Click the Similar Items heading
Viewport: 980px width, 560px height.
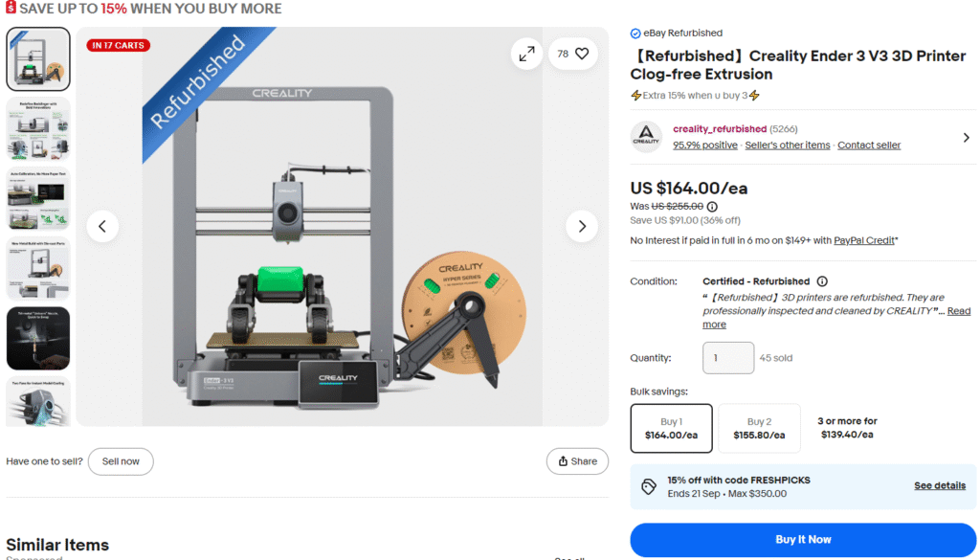coord(57,545)
